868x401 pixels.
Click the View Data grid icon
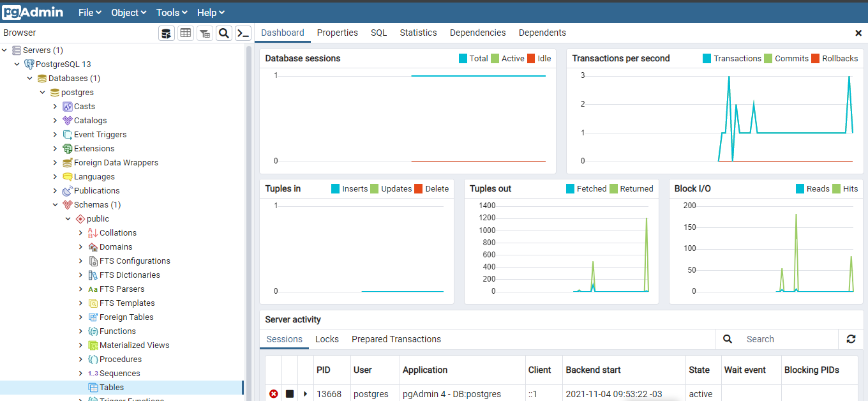[186, 33]
